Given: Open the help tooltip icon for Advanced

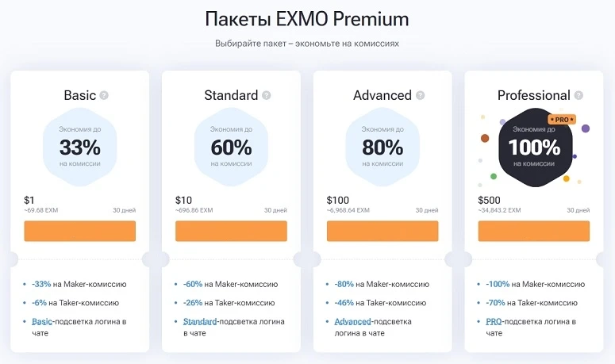Looking at the screenshot, I should 419,96.
